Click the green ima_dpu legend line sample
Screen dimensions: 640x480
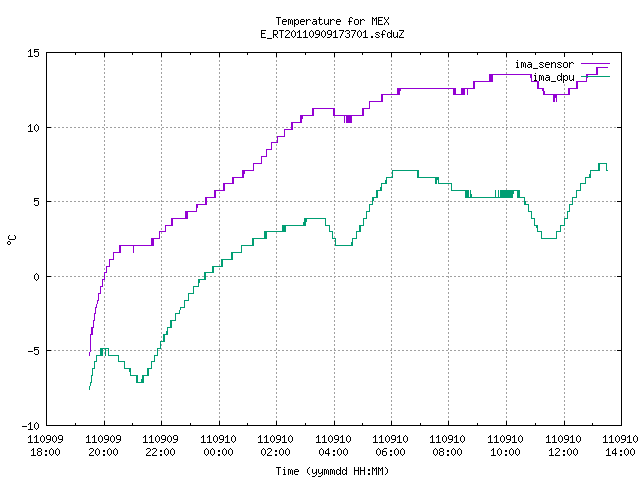tap(596, 77)
